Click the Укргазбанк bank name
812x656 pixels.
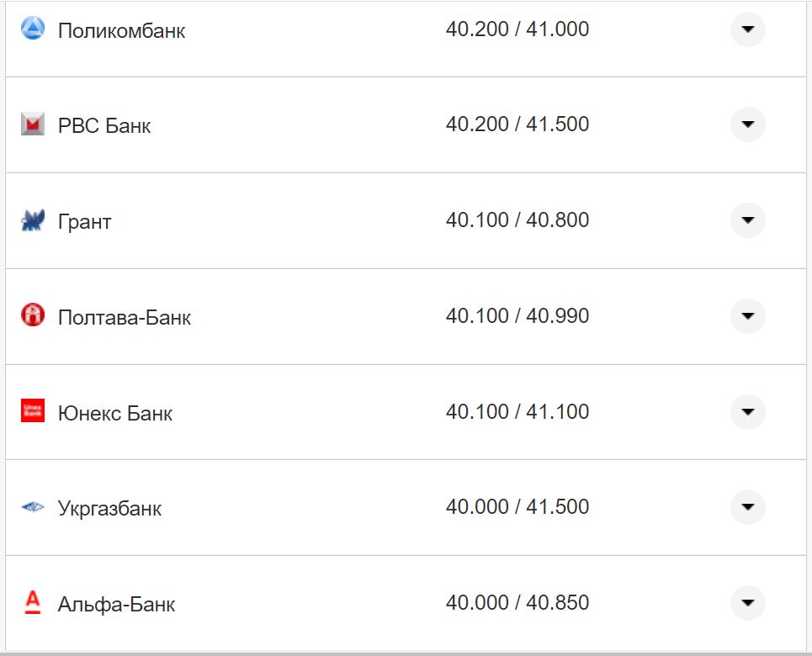pos(109,509)
